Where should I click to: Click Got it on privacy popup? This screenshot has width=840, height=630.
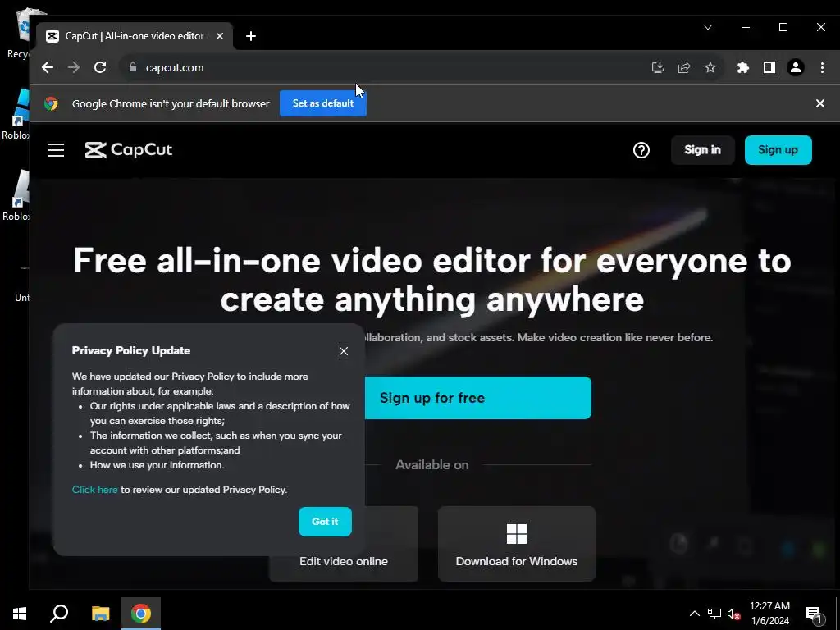click(x=325, y=521)
